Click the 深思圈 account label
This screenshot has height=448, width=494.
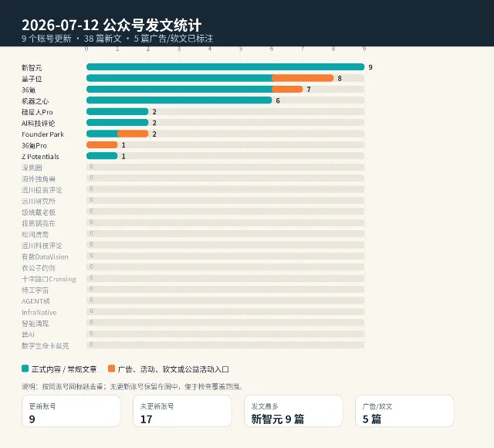[32, 168]
